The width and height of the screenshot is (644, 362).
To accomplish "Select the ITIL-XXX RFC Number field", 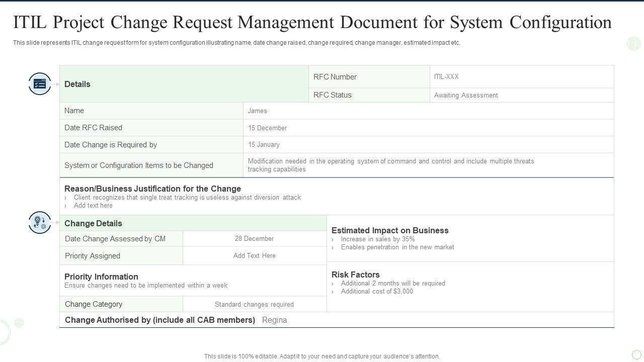I will click(446, 77).
